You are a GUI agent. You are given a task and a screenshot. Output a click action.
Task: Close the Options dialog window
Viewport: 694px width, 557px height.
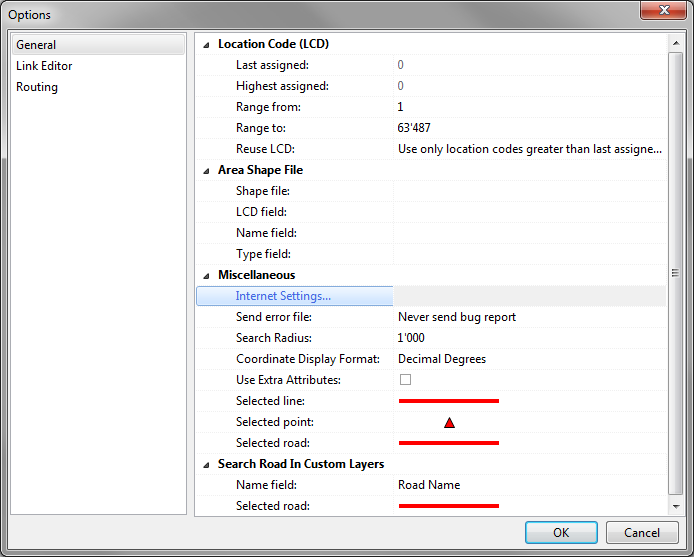tap(657, 12)
